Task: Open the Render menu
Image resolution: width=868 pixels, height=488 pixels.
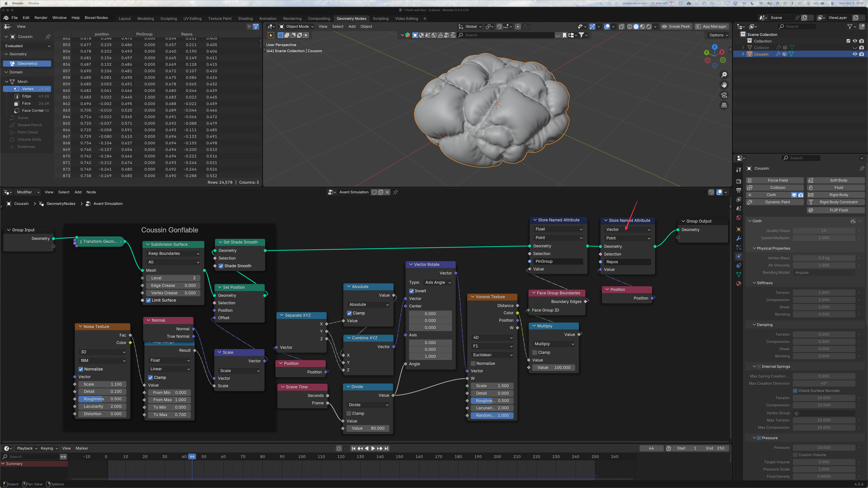Action: point(41,18)
